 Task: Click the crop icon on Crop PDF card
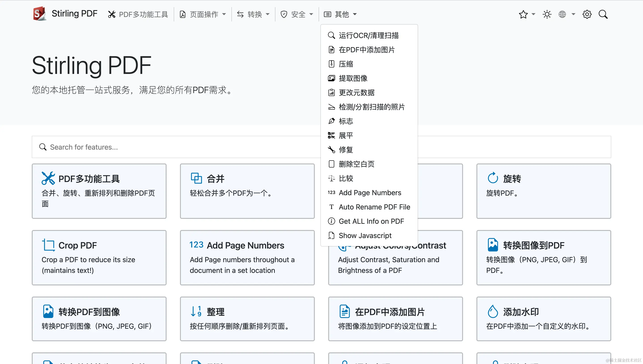click(48, 245)
